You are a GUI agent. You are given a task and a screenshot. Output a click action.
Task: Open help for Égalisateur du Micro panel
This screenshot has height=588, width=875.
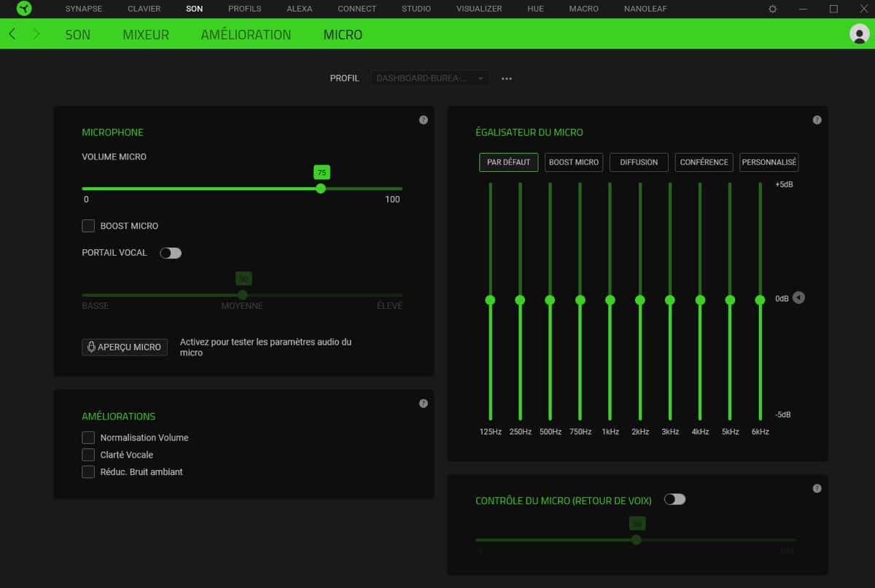point(817,120)
